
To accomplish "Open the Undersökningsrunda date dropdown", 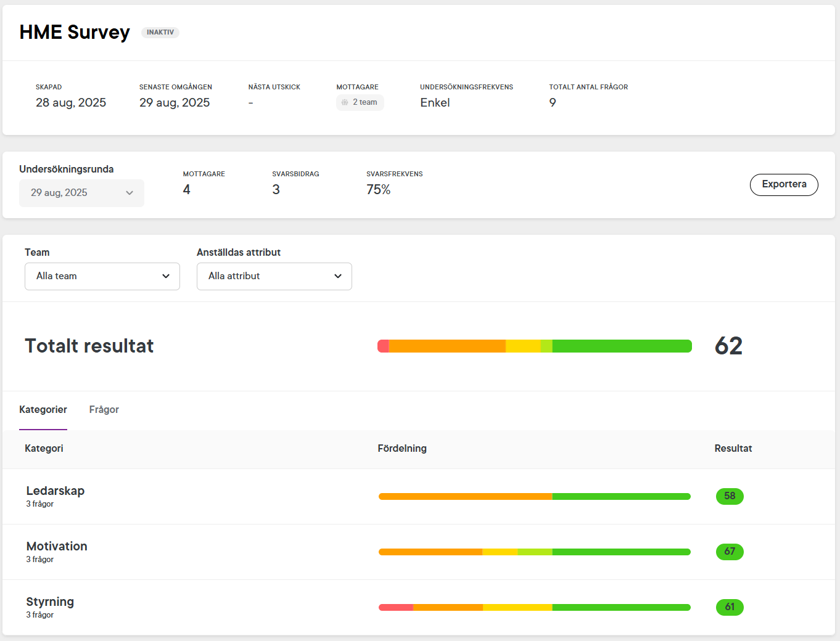I will click(81, 193).
